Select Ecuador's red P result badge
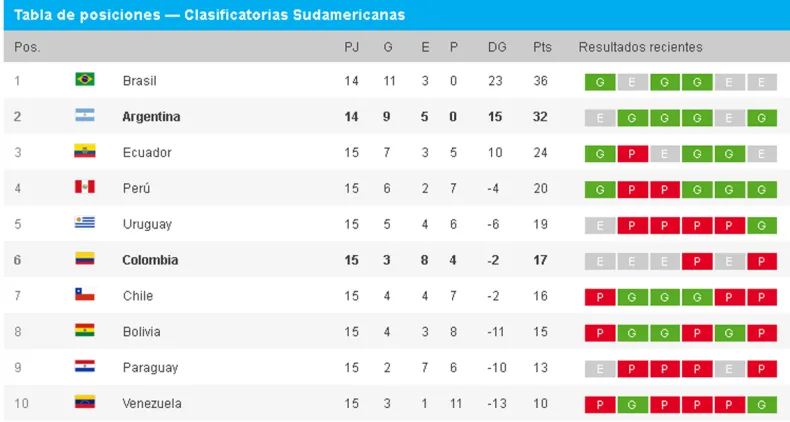The width and height of the screenshot is (790, 422). 632,154
